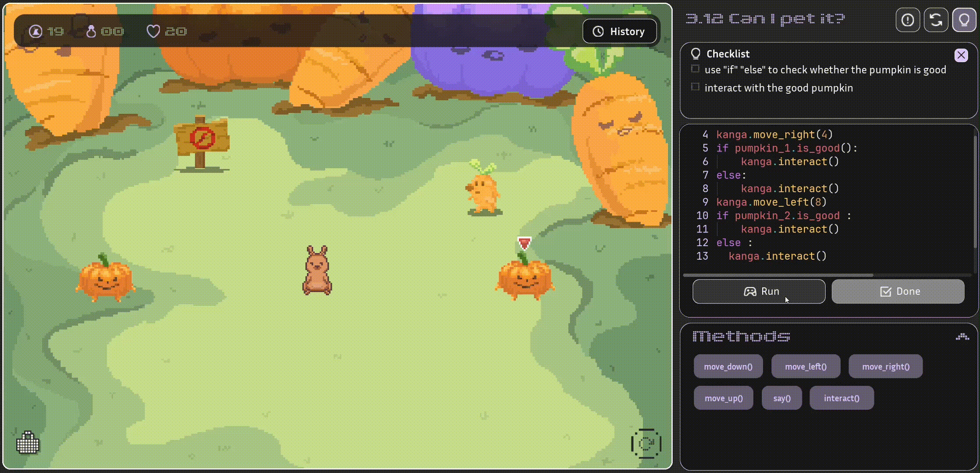980x473 pixels.
Task: Click the red arrow marker above pumpkin
Action: 524,244
